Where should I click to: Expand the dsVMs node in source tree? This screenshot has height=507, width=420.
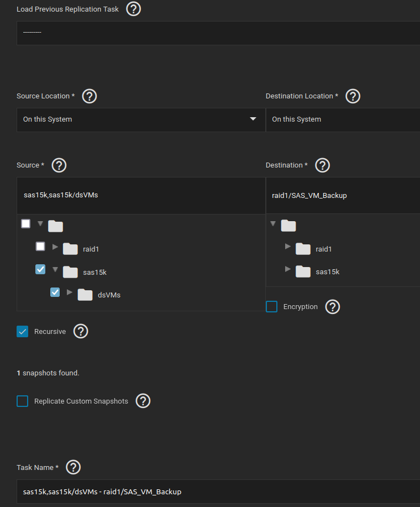tap(70, 292)
